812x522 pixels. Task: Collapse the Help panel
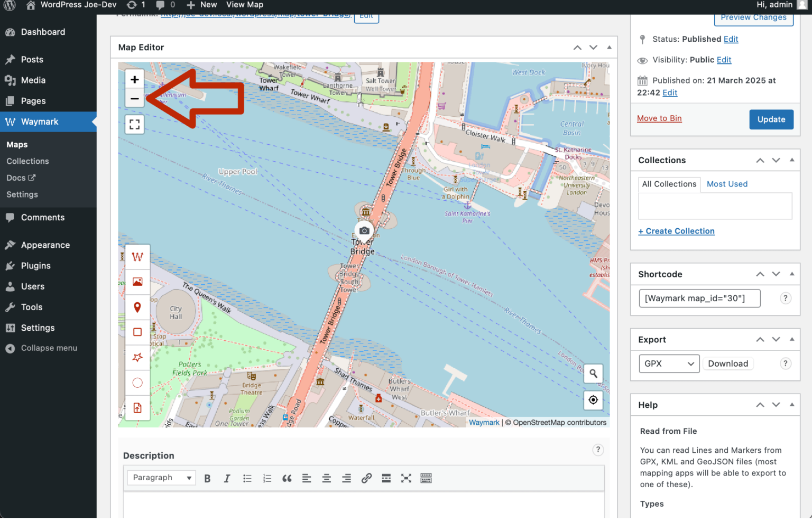(791, 405)
